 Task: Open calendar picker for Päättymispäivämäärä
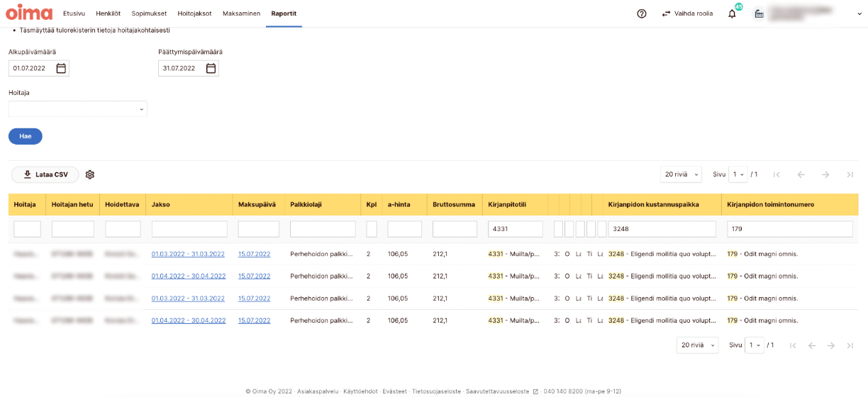pyautogui.click(x=211, y=68)
